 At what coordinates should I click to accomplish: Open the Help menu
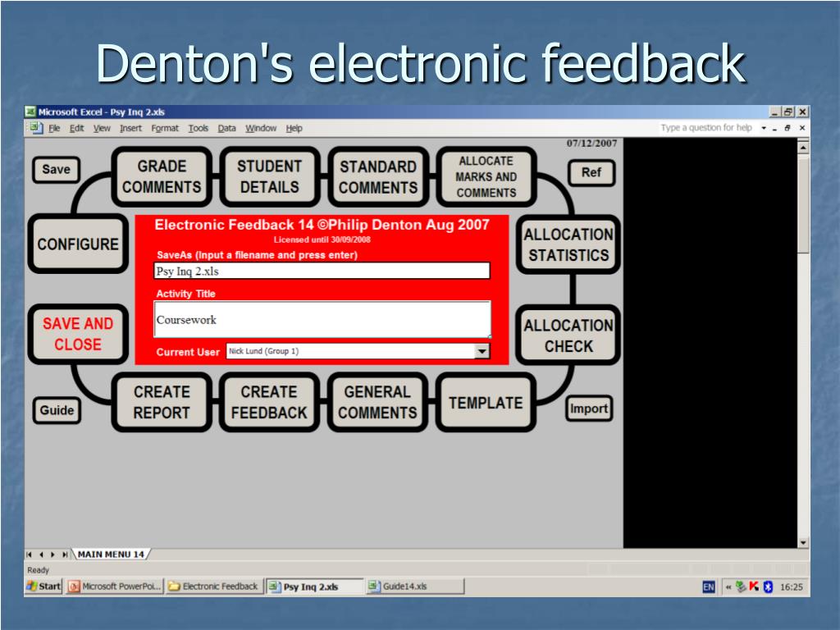pos(294,128)
